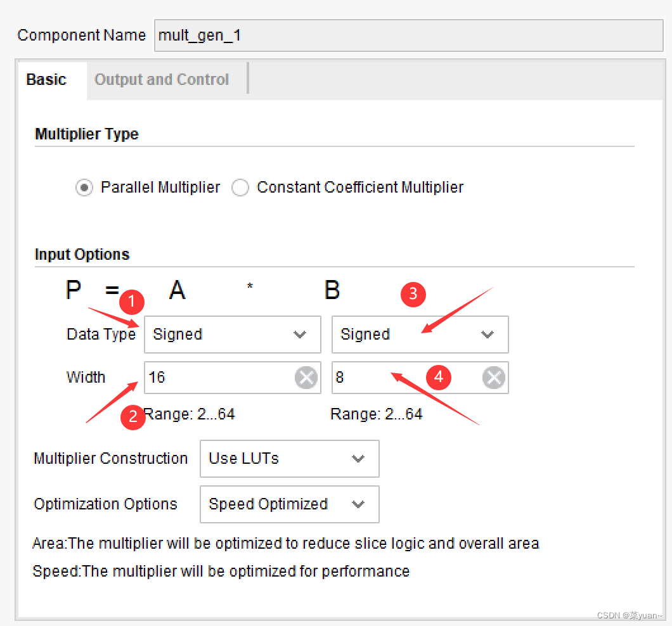Expand the Optimization Options Speed Optimized dropdown

tap(289, 504)
